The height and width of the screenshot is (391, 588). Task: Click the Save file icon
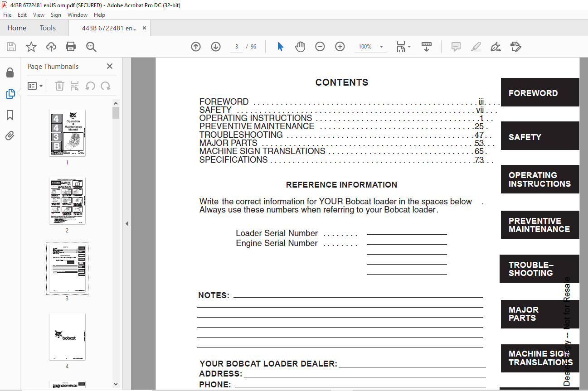pos(11,47)
